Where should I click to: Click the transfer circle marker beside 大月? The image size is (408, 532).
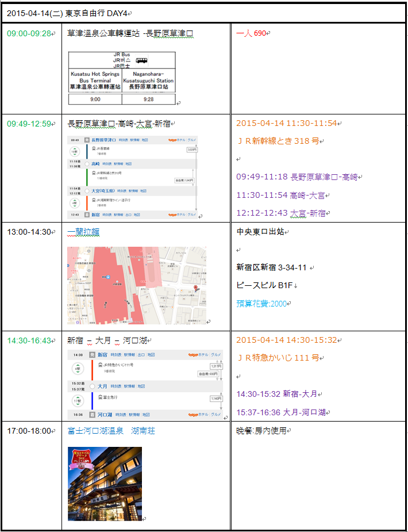pyautogui.click(x=92, y=386)
